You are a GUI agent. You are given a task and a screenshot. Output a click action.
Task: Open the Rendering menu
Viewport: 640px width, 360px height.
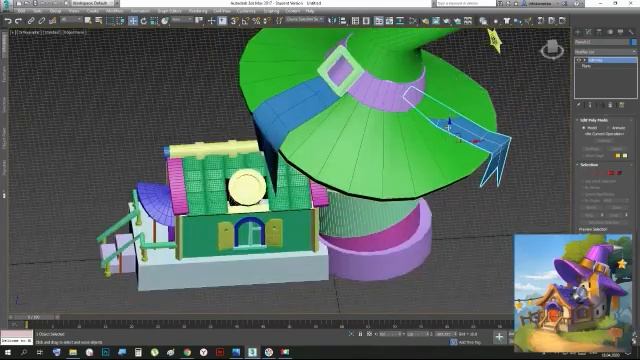[198, 11]
